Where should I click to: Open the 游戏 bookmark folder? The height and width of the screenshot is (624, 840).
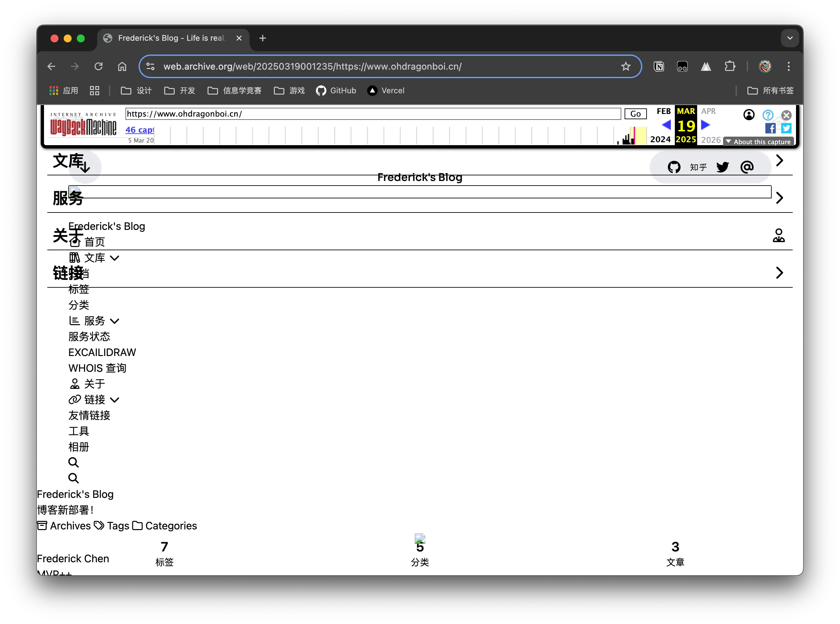click(289, 91)
